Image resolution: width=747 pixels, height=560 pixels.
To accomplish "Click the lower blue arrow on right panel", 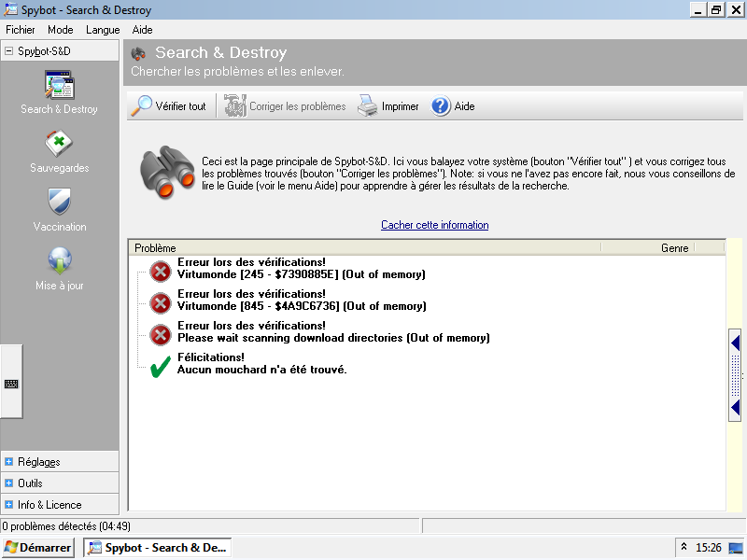I will pos(735,408).
